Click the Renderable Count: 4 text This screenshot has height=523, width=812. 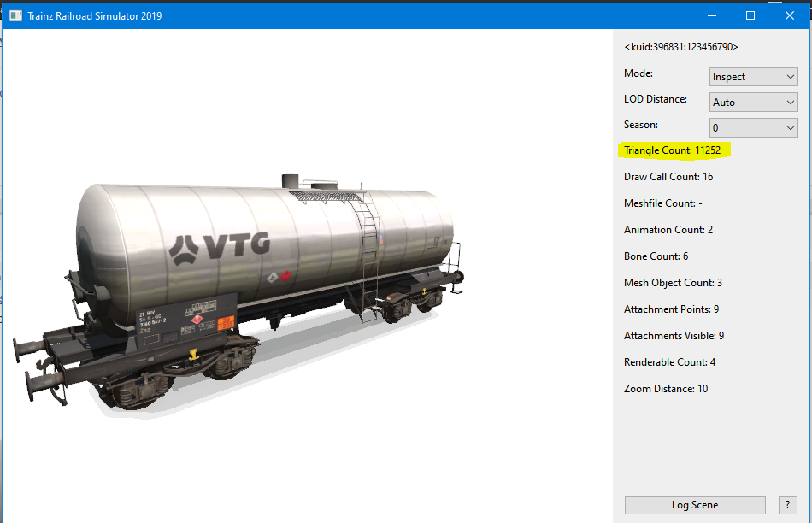[669, 362]
